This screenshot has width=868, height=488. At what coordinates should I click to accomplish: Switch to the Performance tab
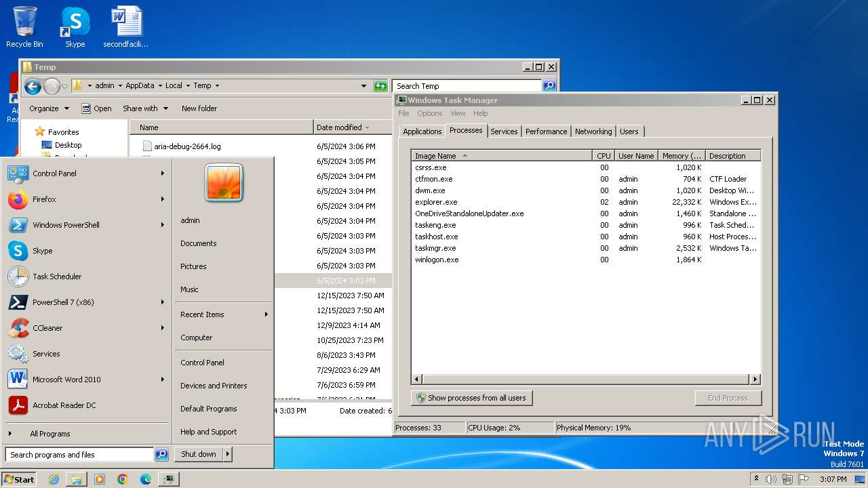[x=546, y=131]
